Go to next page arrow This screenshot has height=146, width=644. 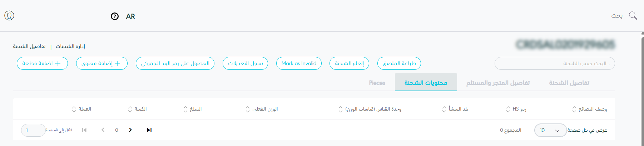130,130
